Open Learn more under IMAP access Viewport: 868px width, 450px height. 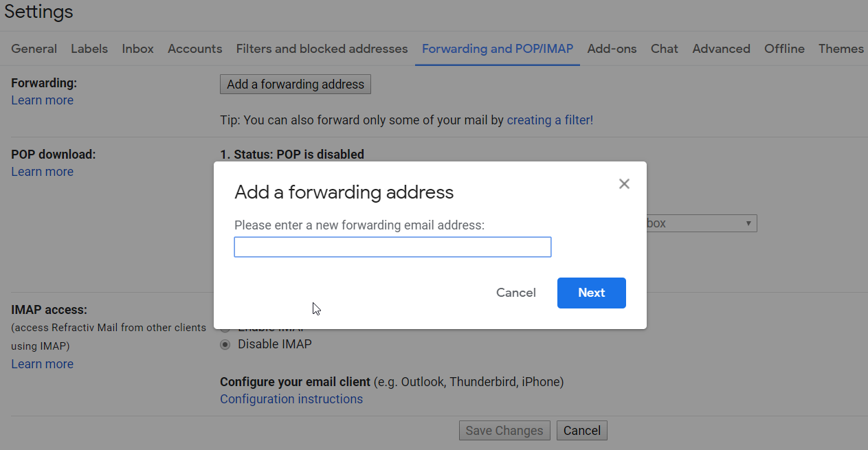(x=42, y=364)
